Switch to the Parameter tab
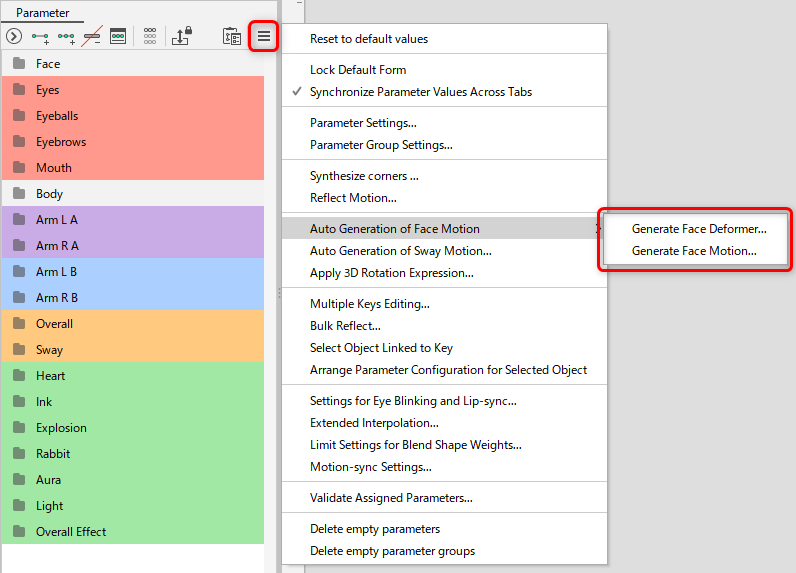This screenshot has height=573, width=796. pyautogui.click(x=43, y=13)
